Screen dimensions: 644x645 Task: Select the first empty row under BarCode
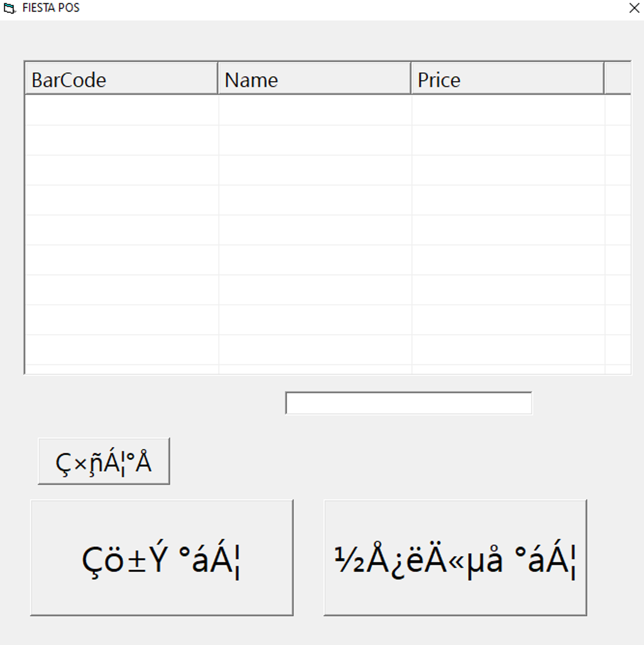(121, 110)
